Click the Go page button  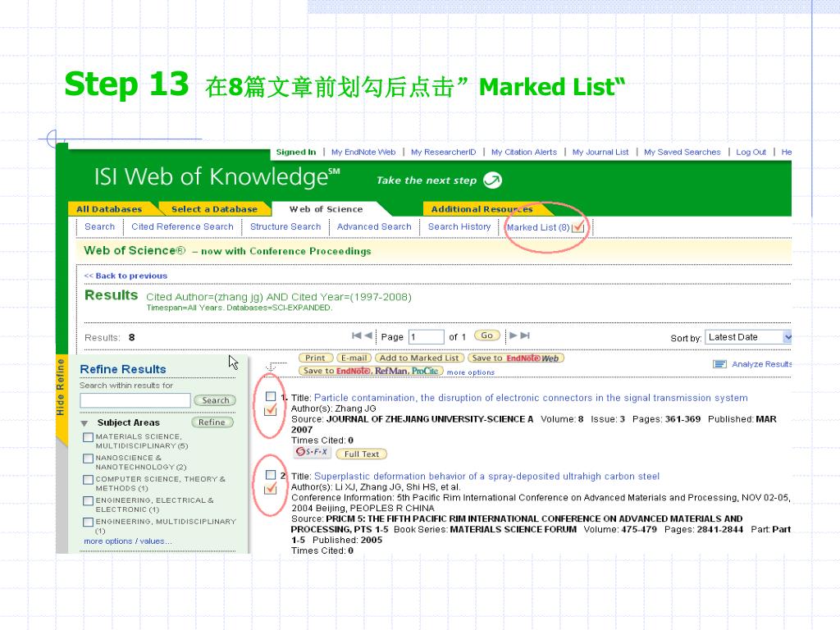pos(487,336)
